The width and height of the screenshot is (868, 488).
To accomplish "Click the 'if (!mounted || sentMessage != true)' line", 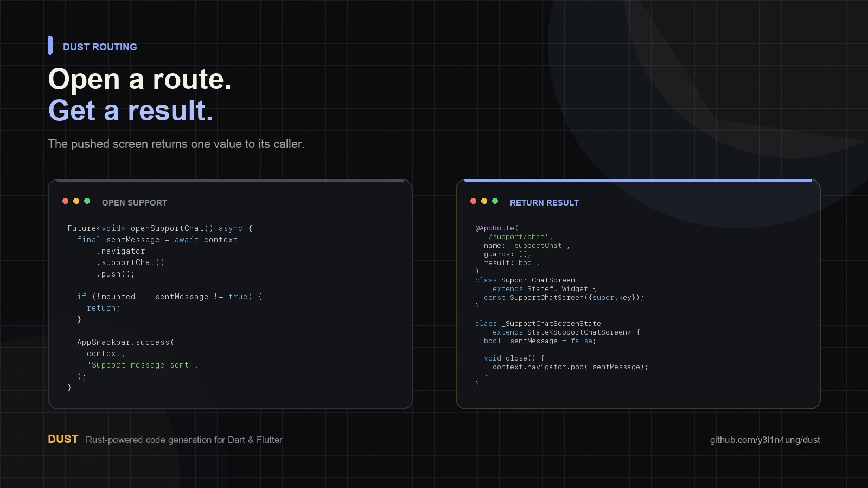I will [x=170, y=297].
